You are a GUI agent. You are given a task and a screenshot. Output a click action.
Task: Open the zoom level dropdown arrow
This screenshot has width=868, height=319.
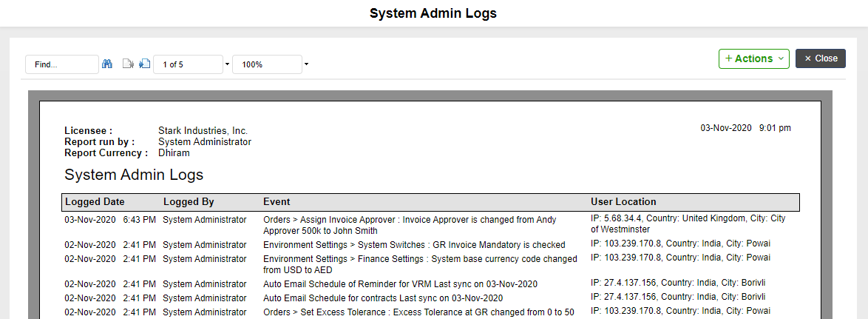306,65
